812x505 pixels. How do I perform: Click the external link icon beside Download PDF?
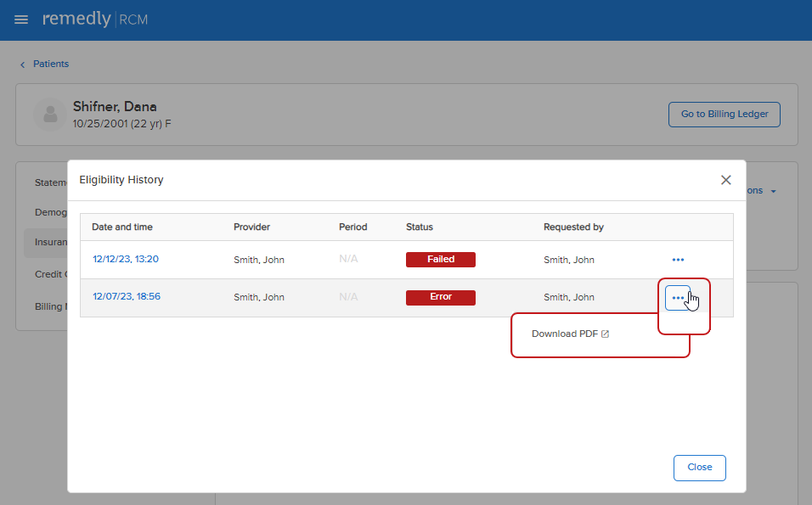[606, 334]
